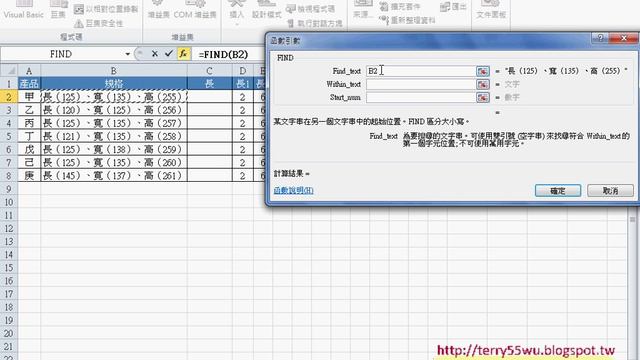The height and width of the screenshot is (360, 640).
Task: Toggle relative reference recording option
Action: coord(106,9)
